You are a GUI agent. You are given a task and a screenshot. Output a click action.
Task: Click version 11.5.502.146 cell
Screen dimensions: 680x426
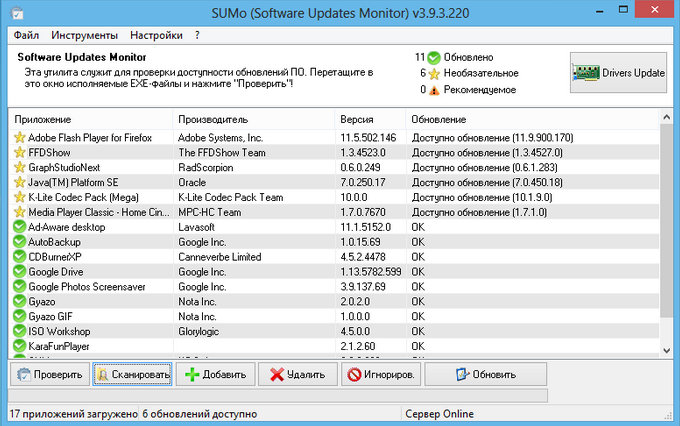tap(368, 138)
